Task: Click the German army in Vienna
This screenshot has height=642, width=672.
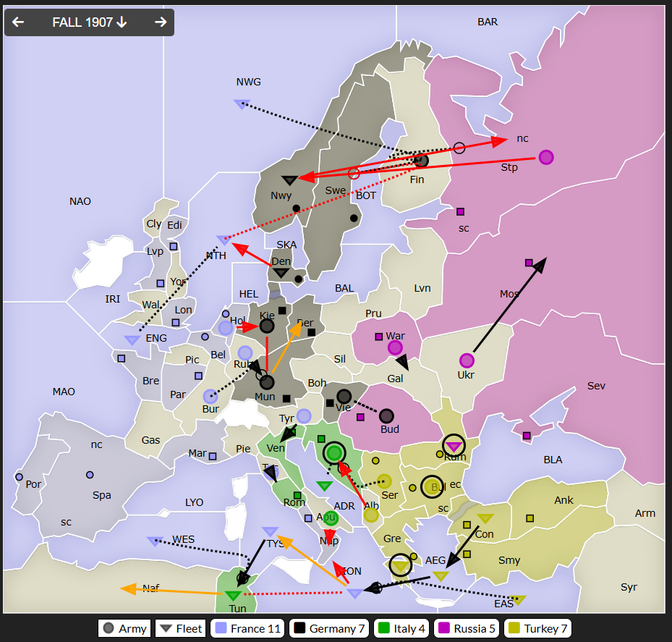Action: [344, 397]
